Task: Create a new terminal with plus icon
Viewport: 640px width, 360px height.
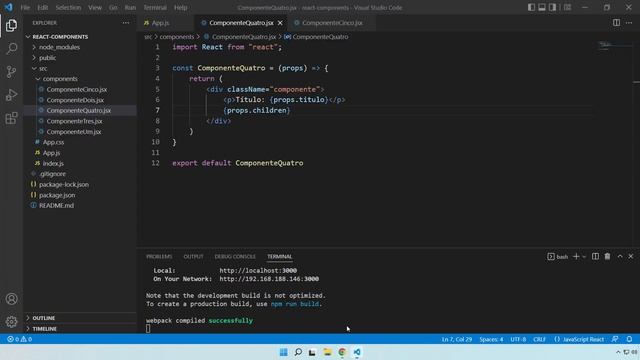Action: click(576, 256)
